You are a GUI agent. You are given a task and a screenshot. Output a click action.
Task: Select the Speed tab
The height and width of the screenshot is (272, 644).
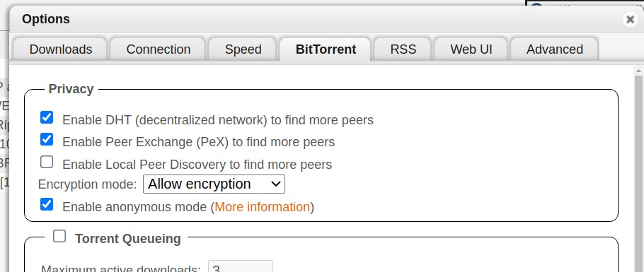point(243,49)
